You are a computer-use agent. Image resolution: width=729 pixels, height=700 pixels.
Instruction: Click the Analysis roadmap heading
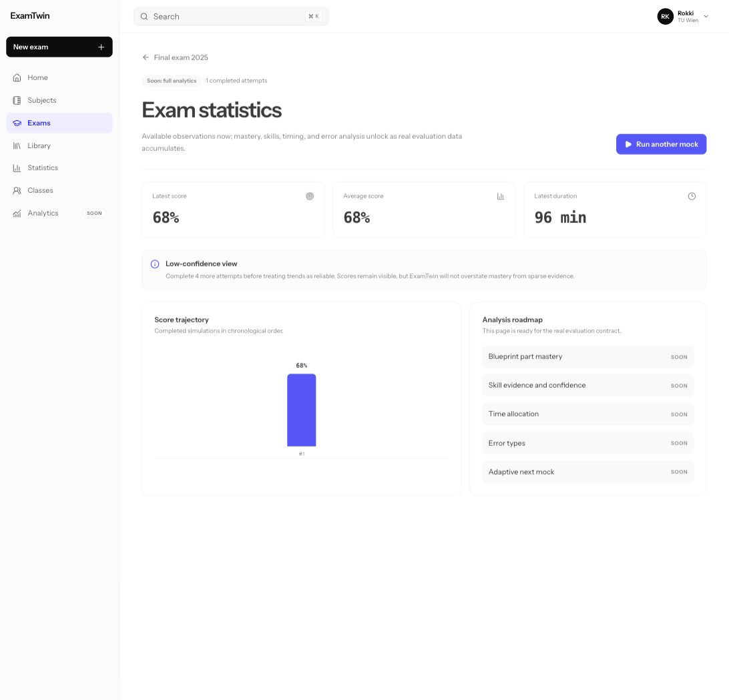click(x=512, y=320)
